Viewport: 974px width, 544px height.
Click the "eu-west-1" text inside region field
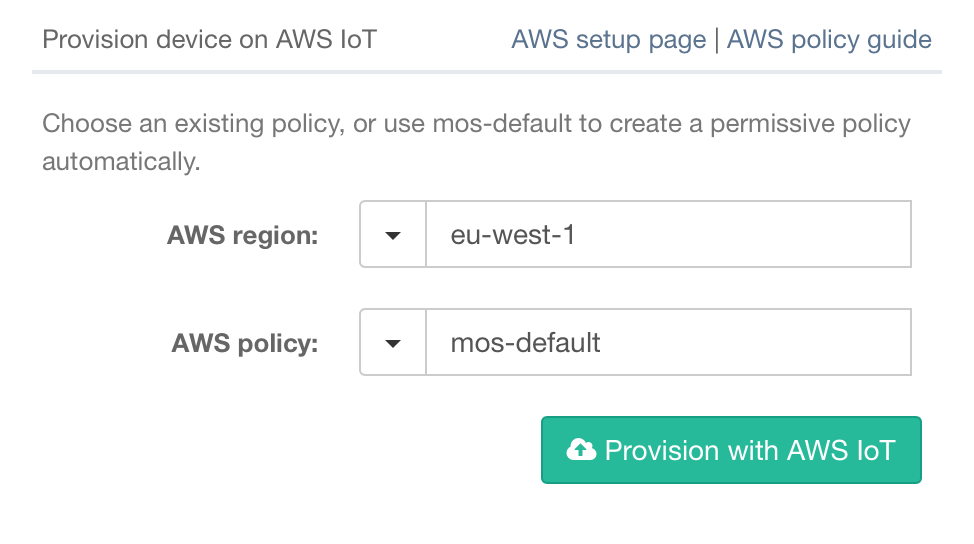pos(513,236)
